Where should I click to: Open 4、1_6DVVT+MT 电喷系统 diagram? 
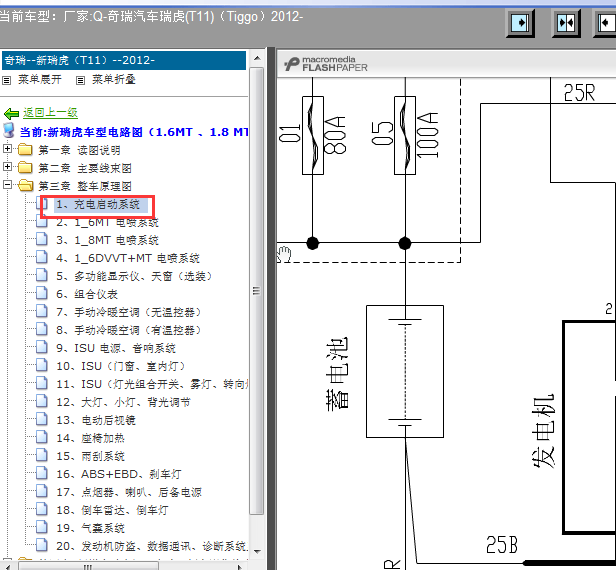point(128,258)
